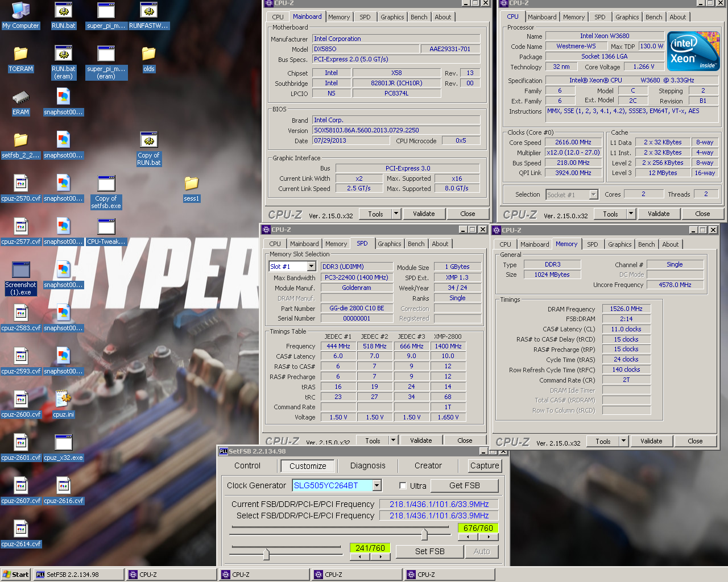Expand Tools arrow in CPU-Z Mainboard window
Image resolution: width=728 pixels, height=582 pixels.
coord(396,214)
